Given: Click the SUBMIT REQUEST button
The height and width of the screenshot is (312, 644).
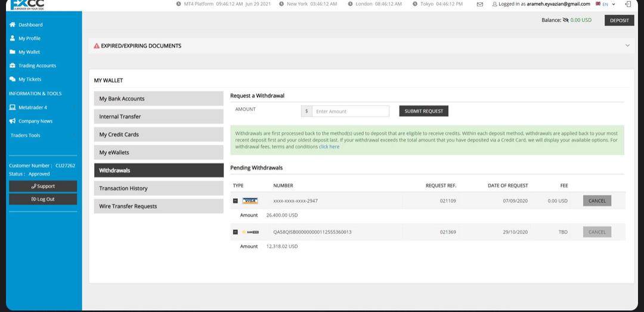Looking at the screenshot, I should coord(424,111).
